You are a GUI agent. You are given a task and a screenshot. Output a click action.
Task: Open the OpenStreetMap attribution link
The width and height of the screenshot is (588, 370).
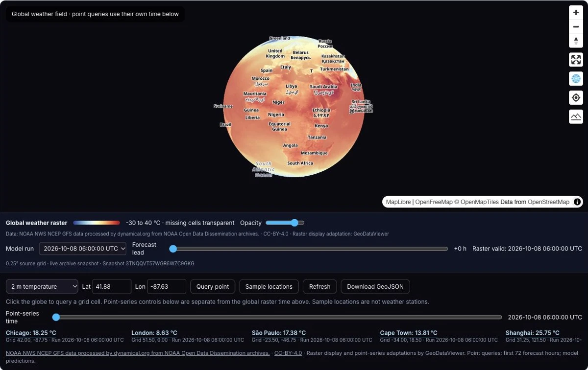click(x=549, y=202)
